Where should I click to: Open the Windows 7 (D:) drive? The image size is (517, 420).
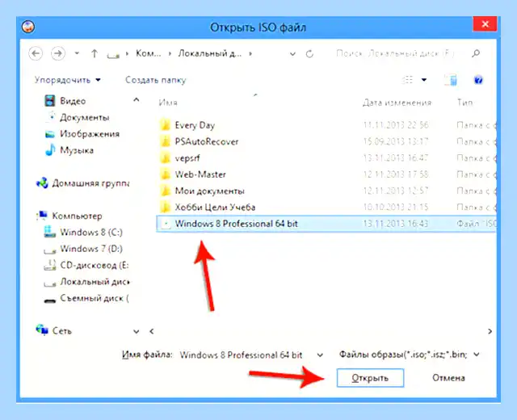click(x=91, y=249)
